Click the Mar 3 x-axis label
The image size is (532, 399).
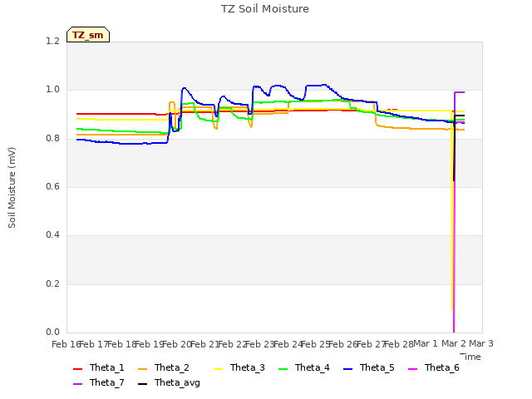click(x=481, y=343)
